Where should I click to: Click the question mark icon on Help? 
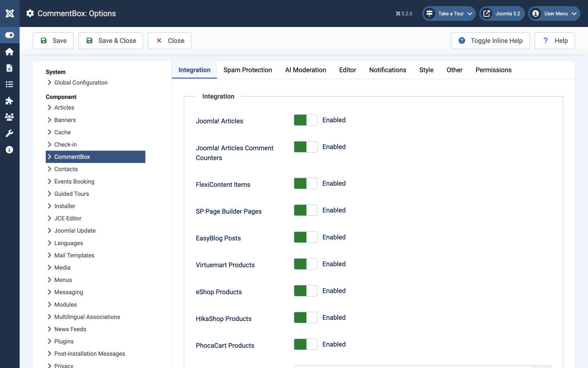click(x=546, y=40)
